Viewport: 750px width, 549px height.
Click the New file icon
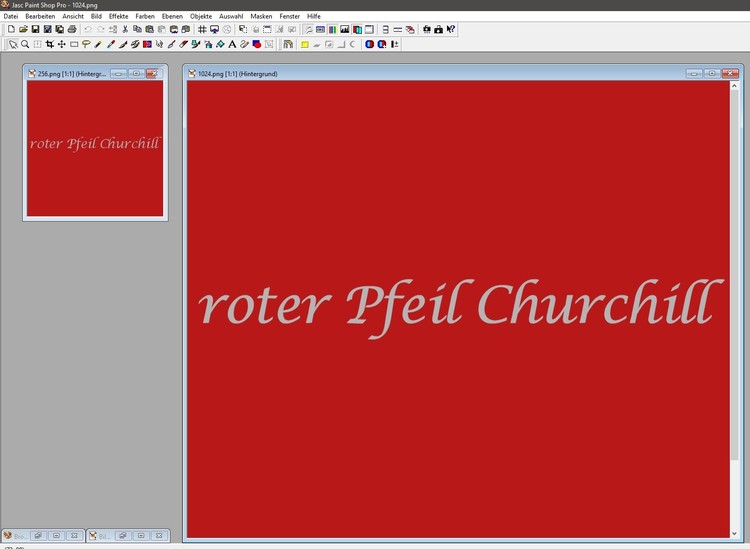click(11, 30)
